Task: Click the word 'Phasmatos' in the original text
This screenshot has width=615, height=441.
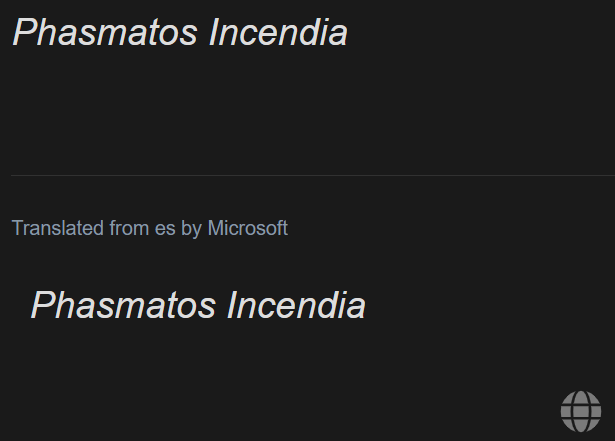Action: 105,33
